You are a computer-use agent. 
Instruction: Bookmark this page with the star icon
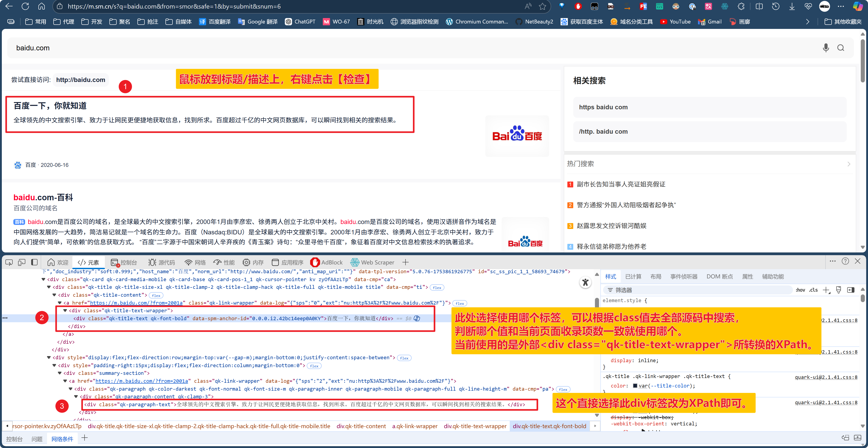pos(542,6)
